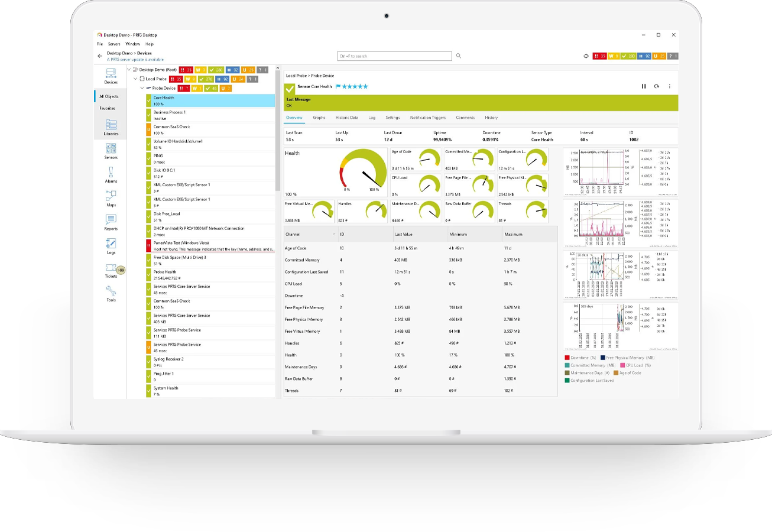Open the Sensors section in the sidebar
The width and height of the screenshot is (772, 532).
tap(111, 151)
